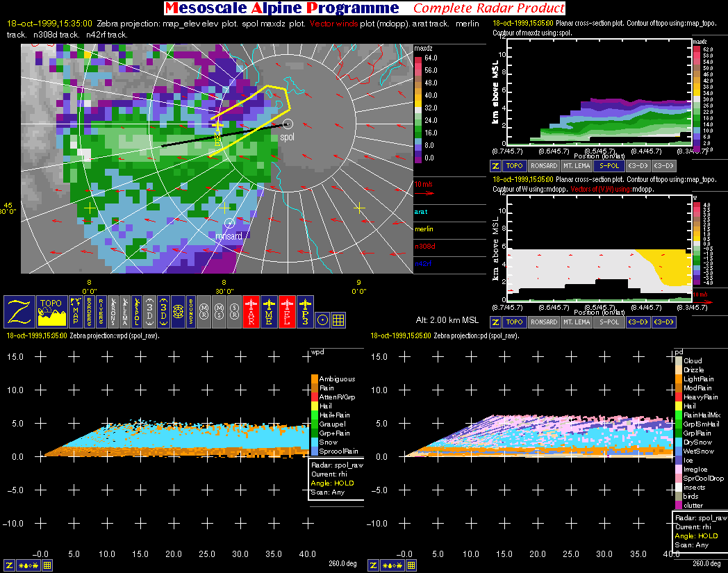The image size is (728, 573).
Task: Open Radar: spol_raw selector in wpd panel
Action: click(x=336, y=465)
